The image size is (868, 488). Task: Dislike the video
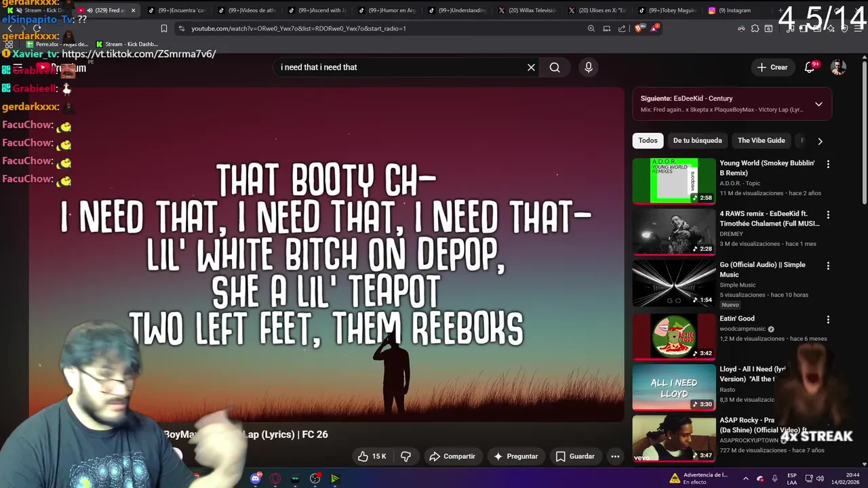[x=406, y=456]
